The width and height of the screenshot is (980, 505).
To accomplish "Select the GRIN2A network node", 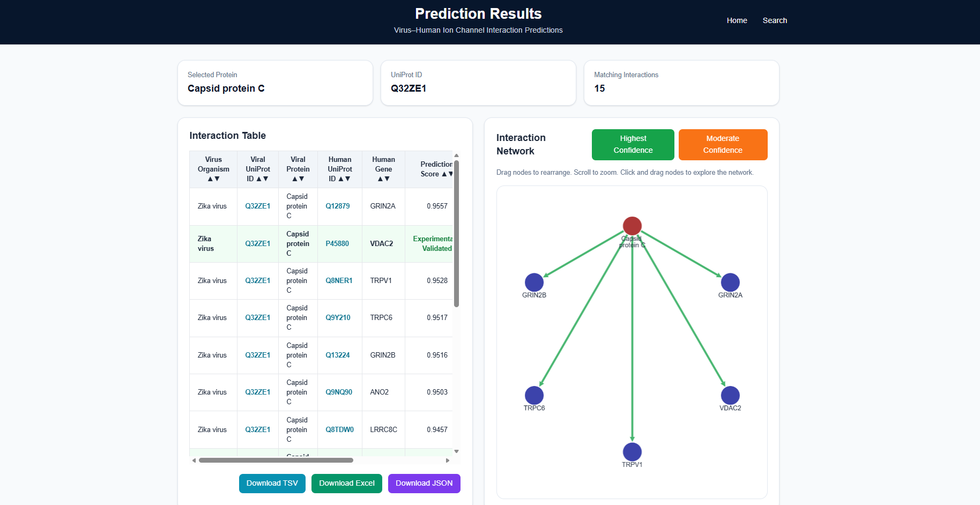I will (730, 283).
